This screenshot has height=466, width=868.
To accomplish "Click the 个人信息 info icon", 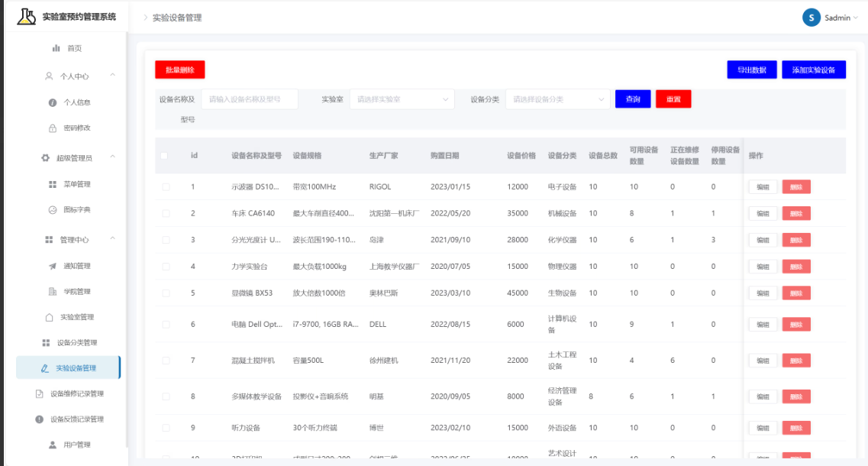I will click(53, 102).
